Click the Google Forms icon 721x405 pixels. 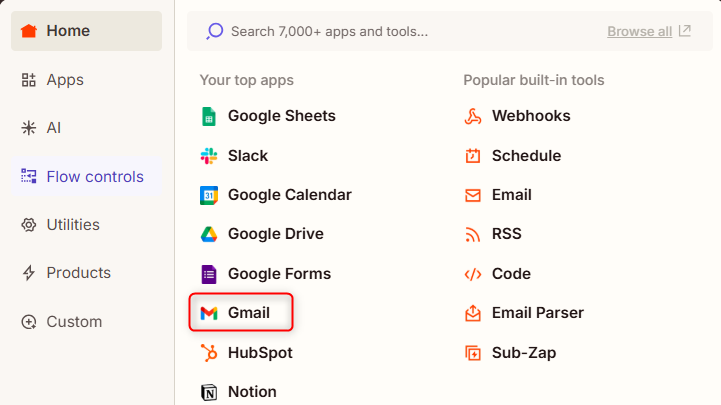[x=209, y=274]
